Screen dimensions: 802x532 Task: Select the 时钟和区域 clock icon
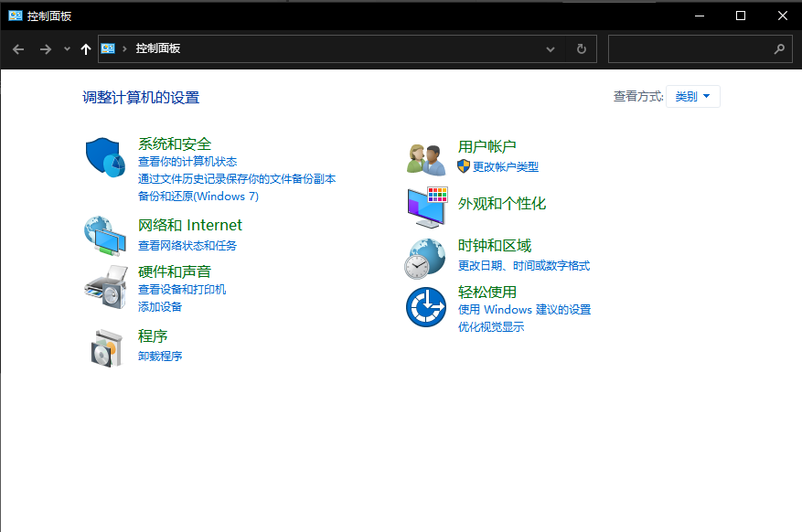(x=426, y=257)
